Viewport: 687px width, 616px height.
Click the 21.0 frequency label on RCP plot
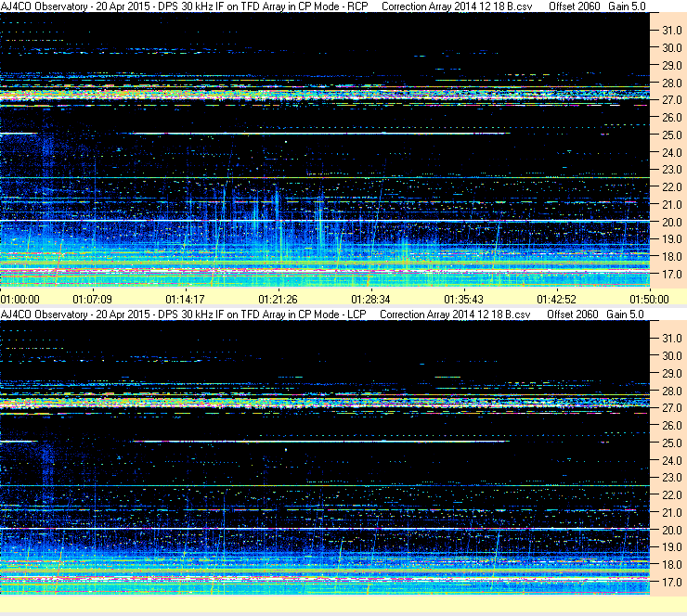[672, 205]
